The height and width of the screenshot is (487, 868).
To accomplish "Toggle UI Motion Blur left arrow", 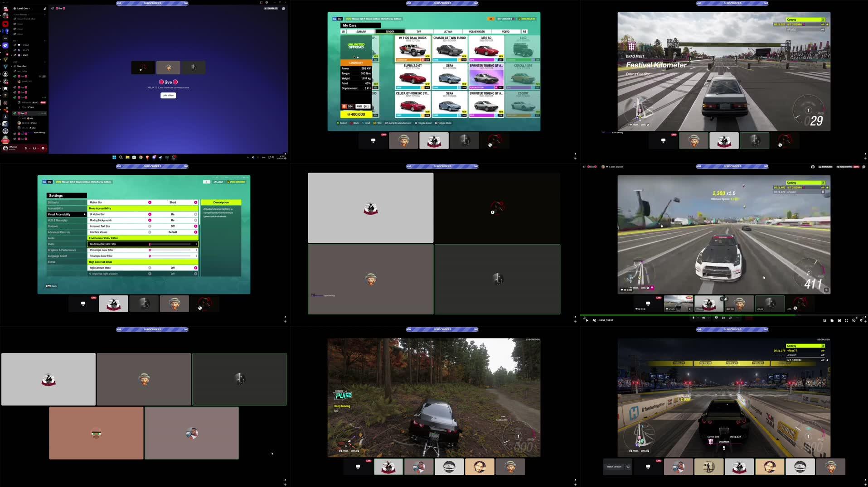I will [150, 214].
